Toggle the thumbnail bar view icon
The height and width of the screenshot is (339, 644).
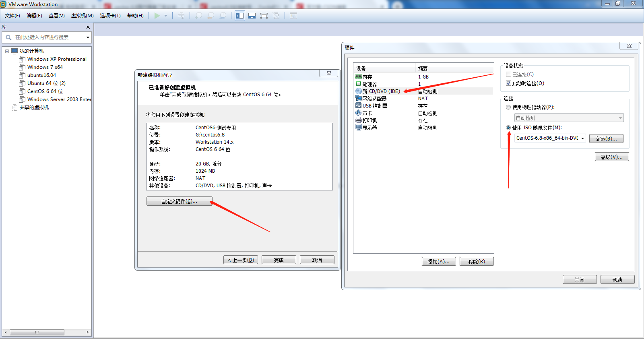[x=252, y=16]
